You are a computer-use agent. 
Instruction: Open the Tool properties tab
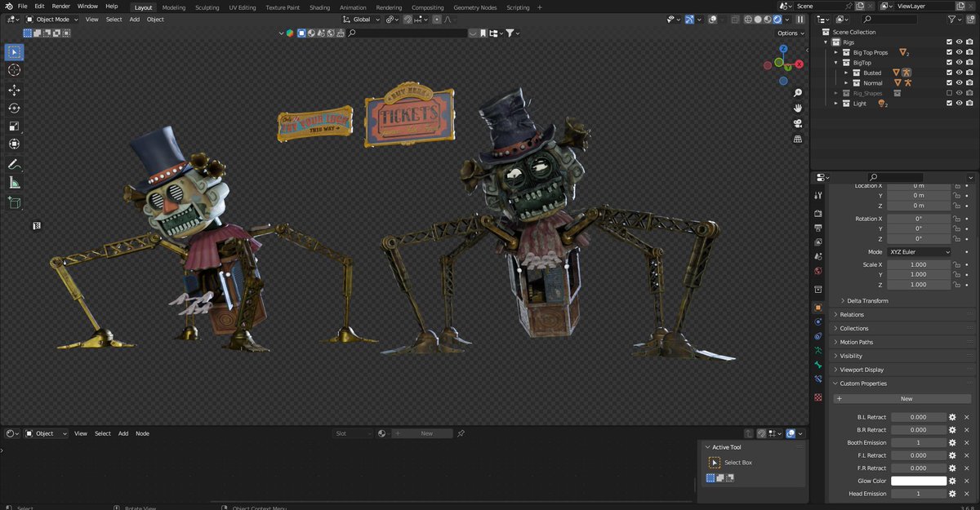[x=818, y=196]
